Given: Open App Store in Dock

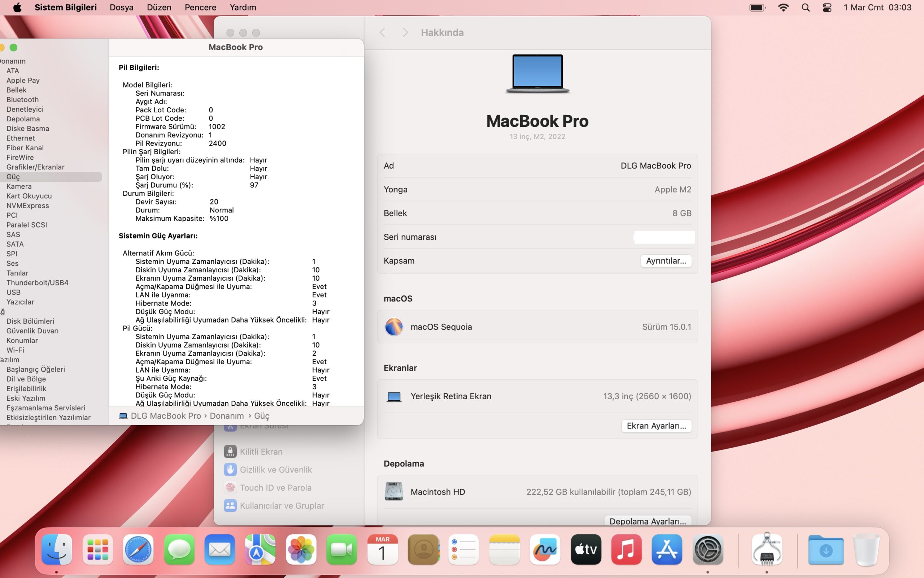Looking at the screenshot, I should (667, 550).
